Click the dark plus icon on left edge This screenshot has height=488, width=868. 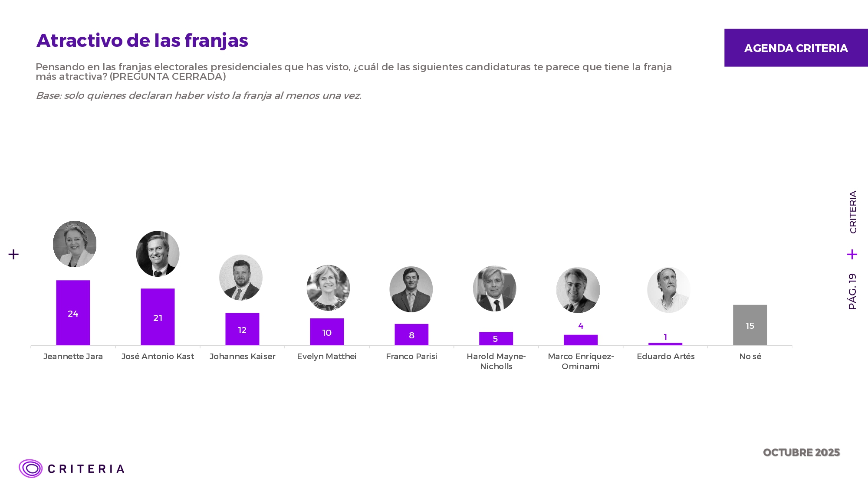pyautogui.click(x=13, y=254)
